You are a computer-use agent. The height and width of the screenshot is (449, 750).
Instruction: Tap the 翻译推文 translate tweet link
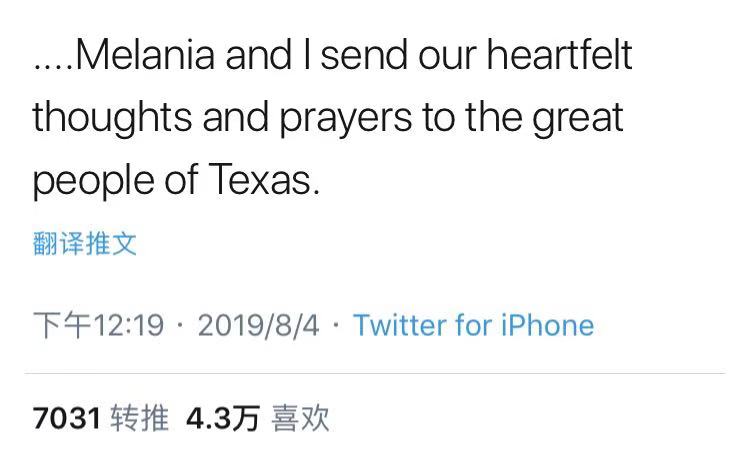pos(84,243)
